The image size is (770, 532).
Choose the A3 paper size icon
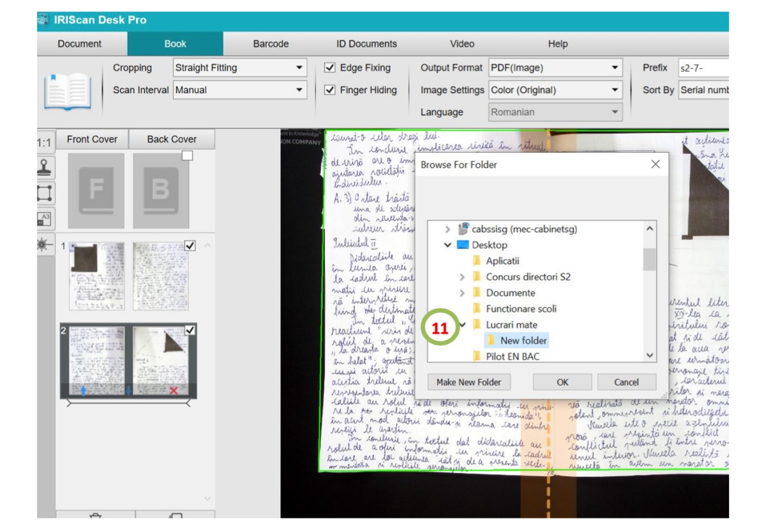point(45,219)
